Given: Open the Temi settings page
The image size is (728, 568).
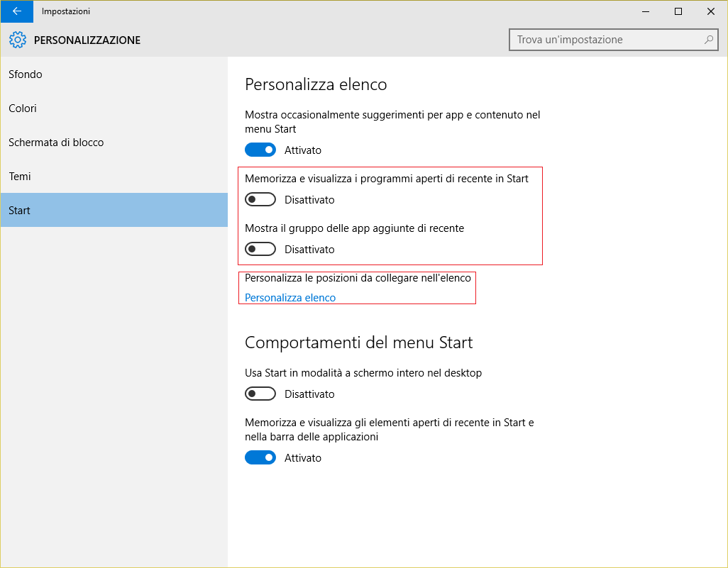Looking at the screenshot, I should 20,177.
